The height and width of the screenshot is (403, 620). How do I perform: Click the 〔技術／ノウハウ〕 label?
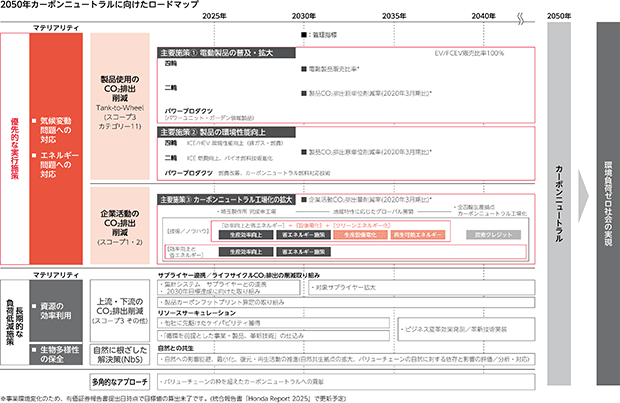click(187, 231)
